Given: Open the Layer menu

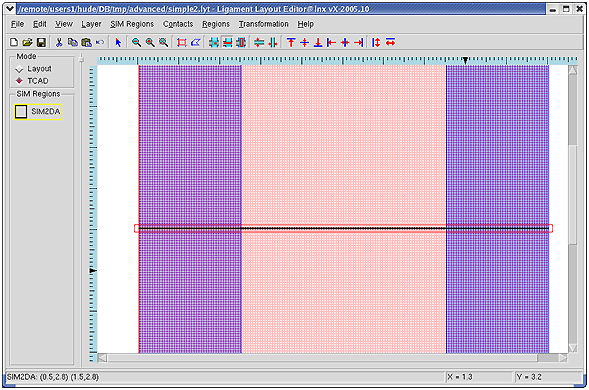Looking at the screenshot, I should pyautogui.click(x=91, y=24).
